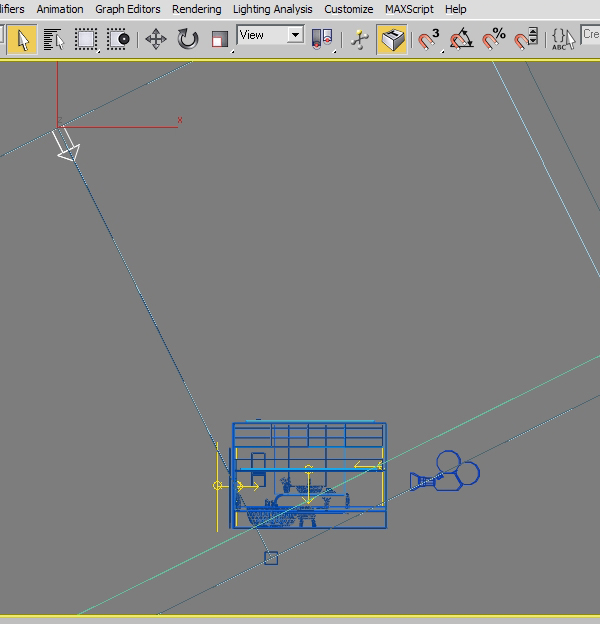Open the MAXScript menu
The height and width of the screenshot is (624, 600).
tap(409, 9)
